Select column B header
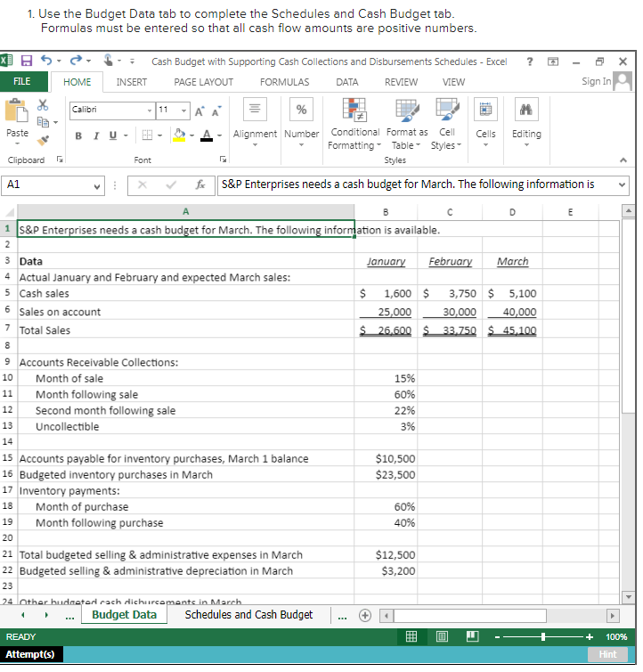643x672 pixels. click(386, 212)
